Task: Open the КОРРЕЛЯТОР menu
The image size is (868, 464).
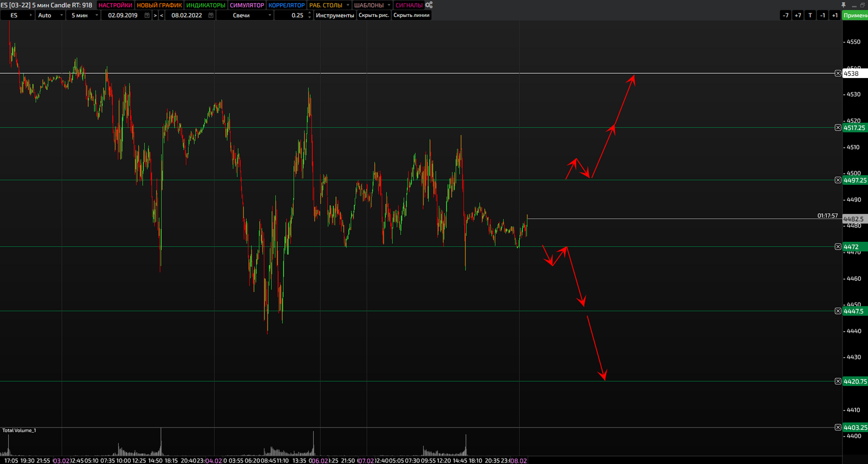Action: [286, 5]
